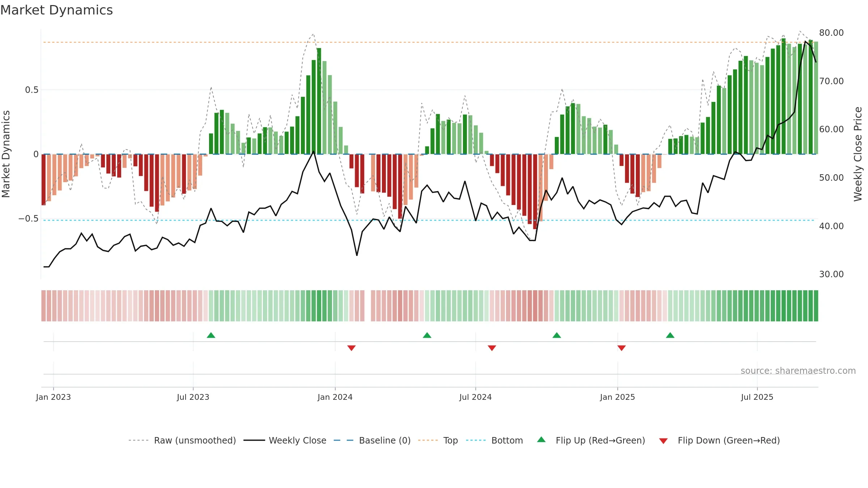Image resolution: width=868 pixels, height=488 pixels.
Task: Click the gap in the heatmap strip after Jan 2024
Action: (x=368, y=306)
